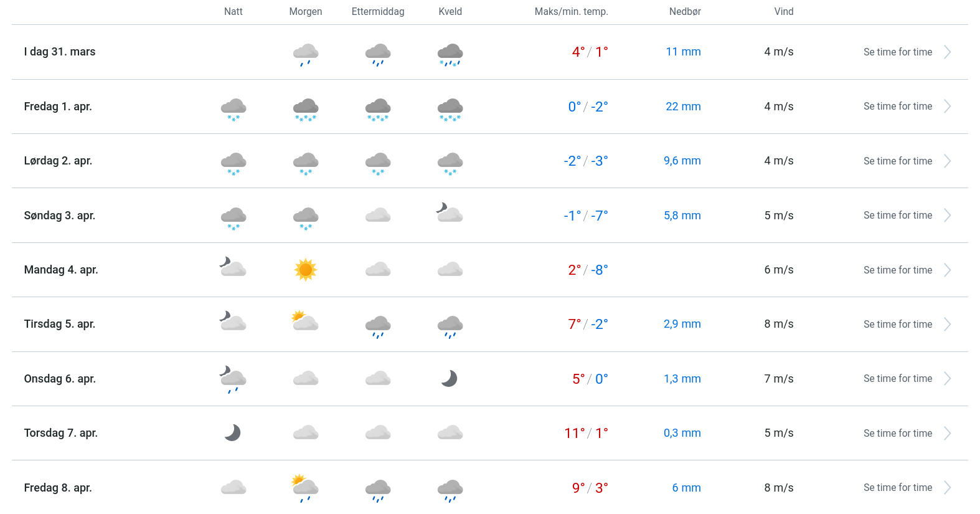Click the crescent moon icon for Torsdag night

coord(233,432)
